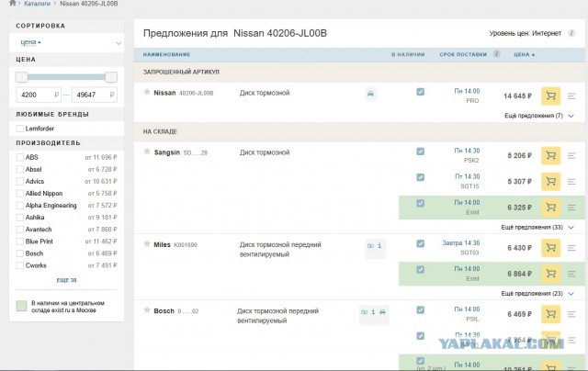Viewport: 588px width, 371px height.
Task: Click info icon beside Срок поставки header
Action: pyautogui.click(x=496, y=54)
